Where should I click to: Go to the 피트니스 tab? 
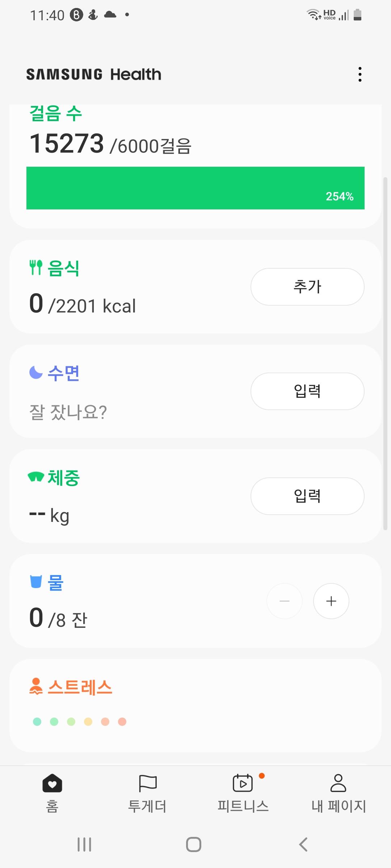(243, 792)
